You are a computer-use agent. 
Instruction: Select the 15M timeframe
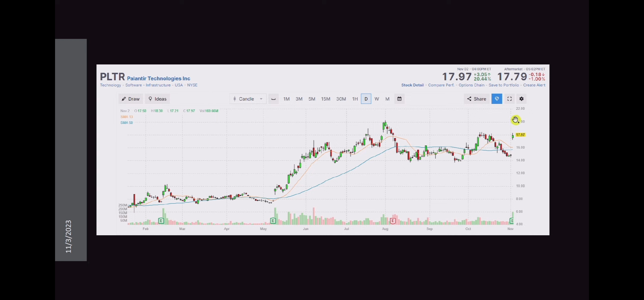click(326, 99)
